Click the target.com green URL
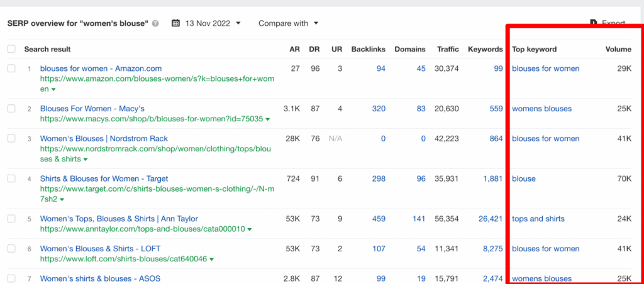This screenshot has height=284, width=644. [x=157, y=194]
